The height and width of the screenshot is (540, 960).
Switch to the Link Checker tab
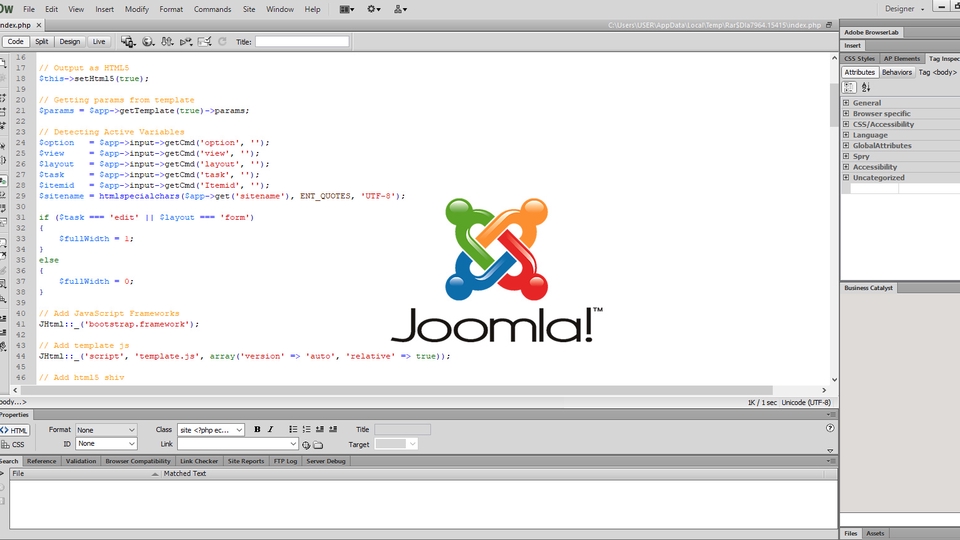pos(199,461)
